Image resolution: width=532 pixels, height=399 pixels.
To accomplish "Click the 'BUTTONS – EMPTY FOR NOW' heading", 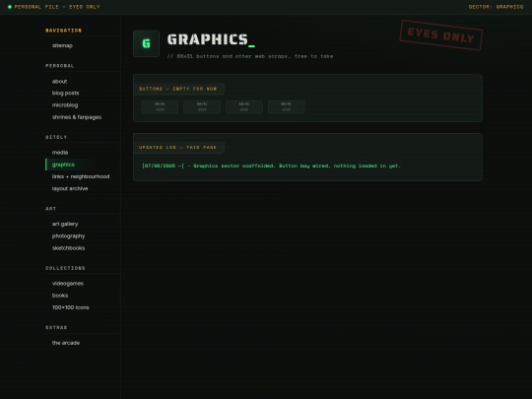I will pyautogui.click(x=177, y=89).
